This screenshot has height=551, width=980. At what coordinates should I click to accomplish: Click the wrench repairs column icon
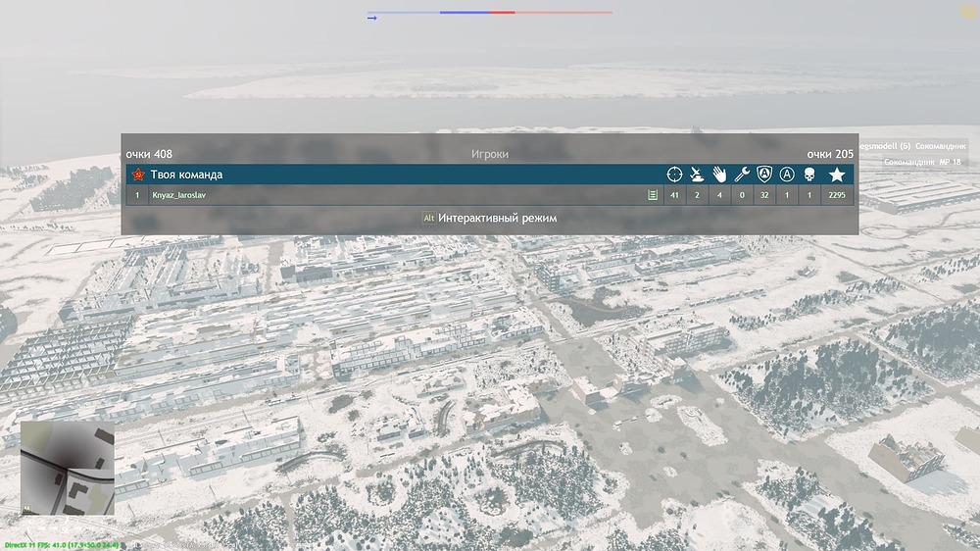click(x=742, y=175)
